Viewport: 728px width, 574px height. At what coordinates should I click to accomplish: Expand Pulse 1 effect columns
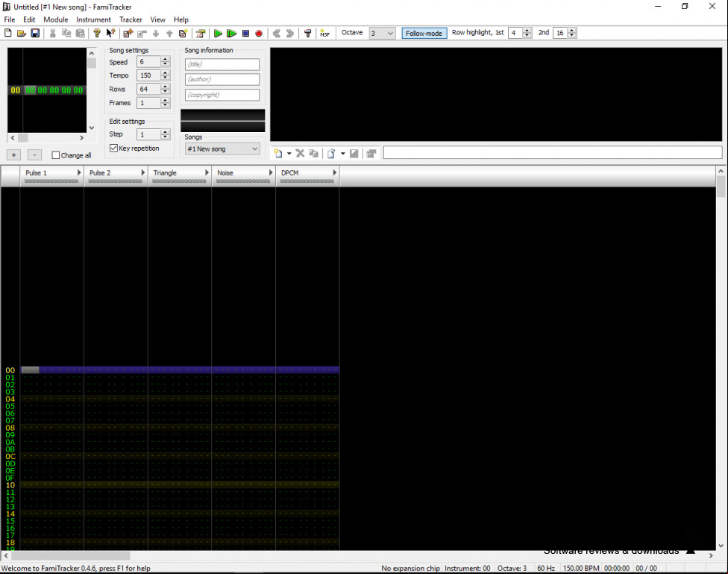tap(79, 172)
